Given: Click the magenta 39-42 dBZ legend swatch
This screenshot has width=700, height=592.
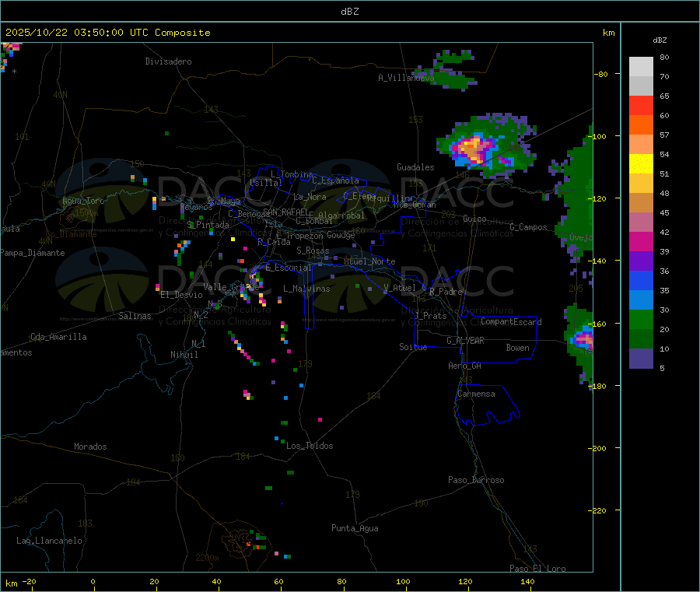Looking at the screenshot, I should (641, 241).
